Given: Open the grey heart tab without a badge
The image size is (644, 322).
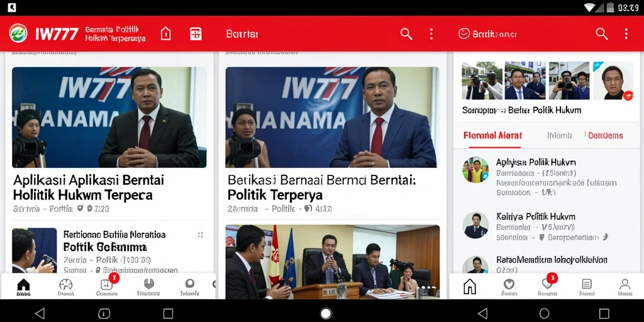Looking at the screenshot, I should pyautogui.click(x=509, y=287).
